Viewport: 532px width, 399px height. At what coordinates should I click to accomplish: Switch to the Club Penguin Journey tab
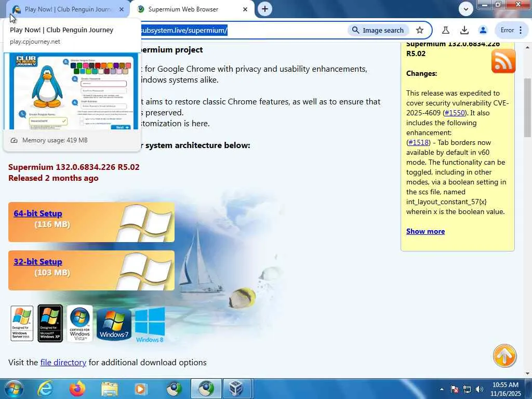coord(68,9)
